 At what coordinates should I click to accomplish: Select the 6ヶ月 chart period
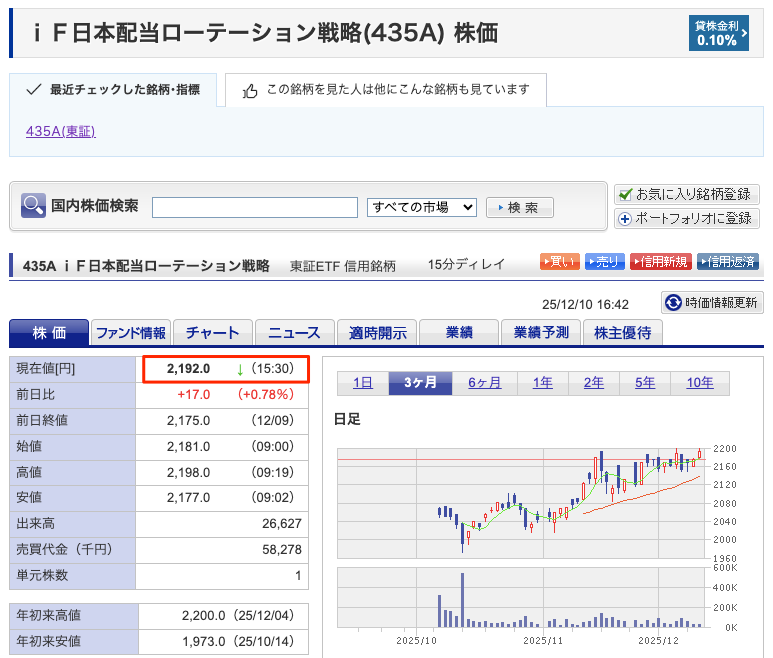pos(486,383)
